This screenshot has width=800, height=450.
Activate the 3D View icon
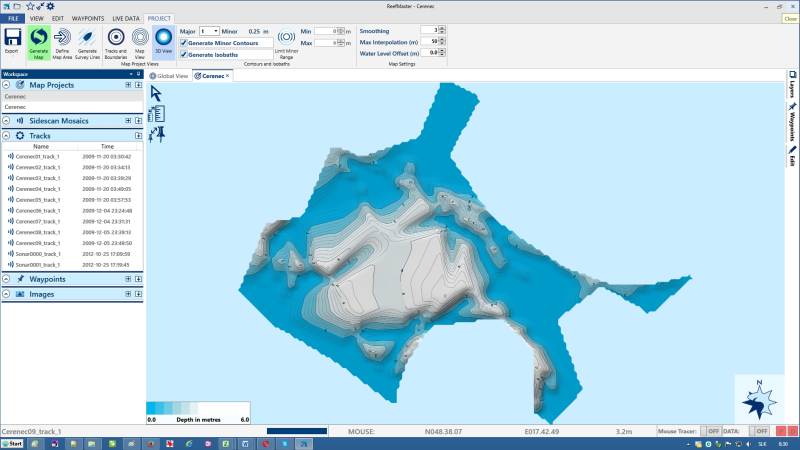click(164, 38)
